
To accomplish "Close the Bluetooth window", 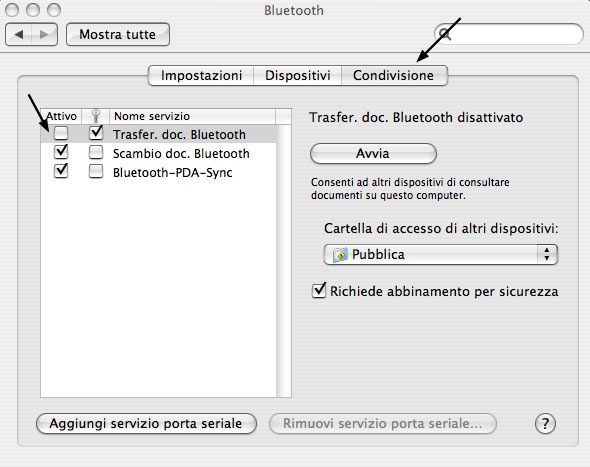I will (x=12, y=10).
